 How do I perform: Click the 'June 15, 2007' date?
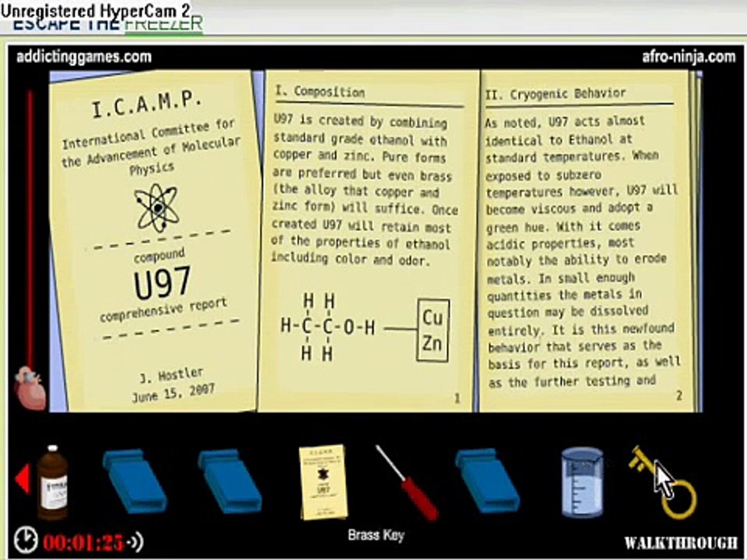(173, 393)
